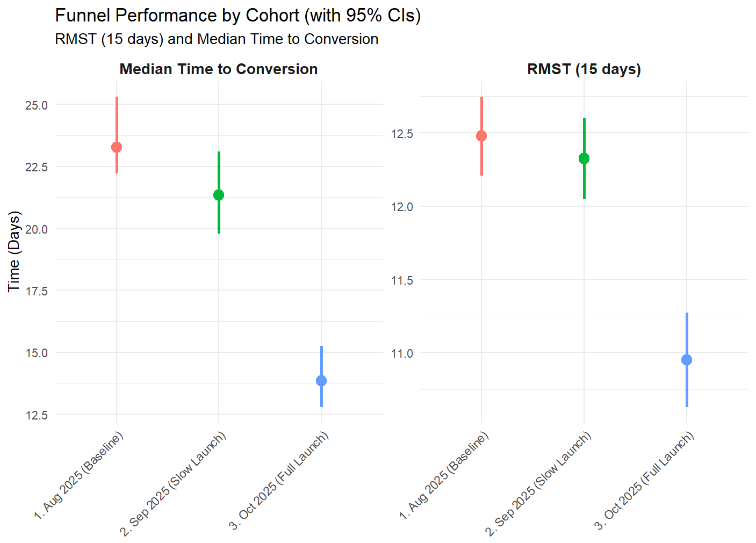
Task: Click the 17.5 tick label on the y-axis
Action: tap(37, 291)
